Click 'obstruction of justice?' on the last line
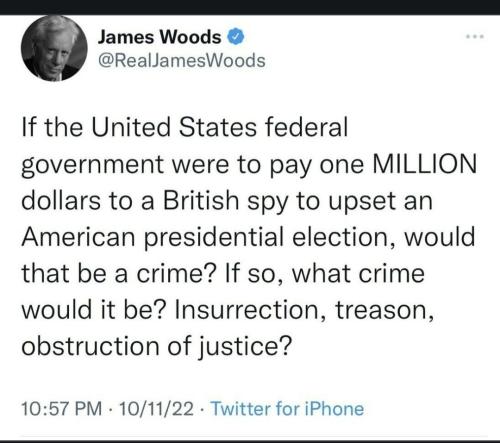Image resolution: width=500 pixels, height=443 pixels. (157, 348)
